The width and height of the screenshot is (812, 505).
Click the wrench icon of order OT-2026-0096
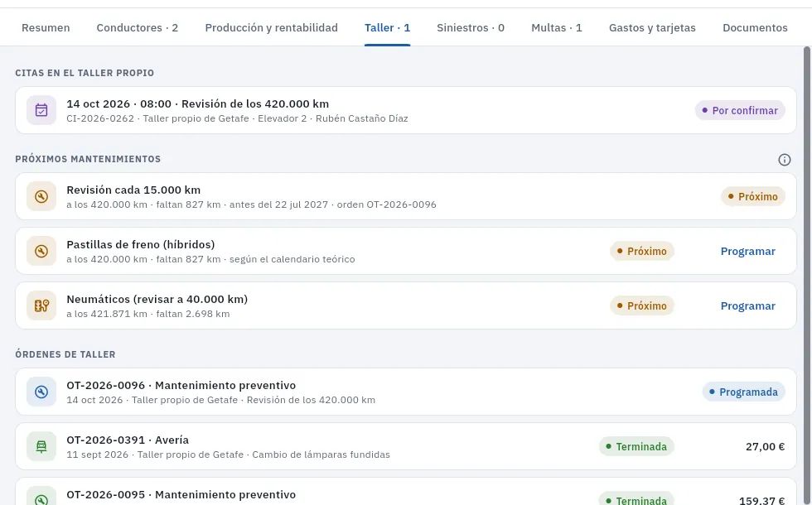[41, 392]
